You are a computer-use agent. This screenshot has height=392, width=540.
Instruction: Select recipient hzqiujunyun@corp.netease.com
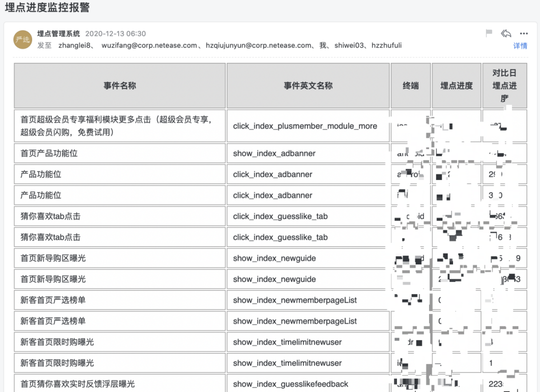pos(258,45)
